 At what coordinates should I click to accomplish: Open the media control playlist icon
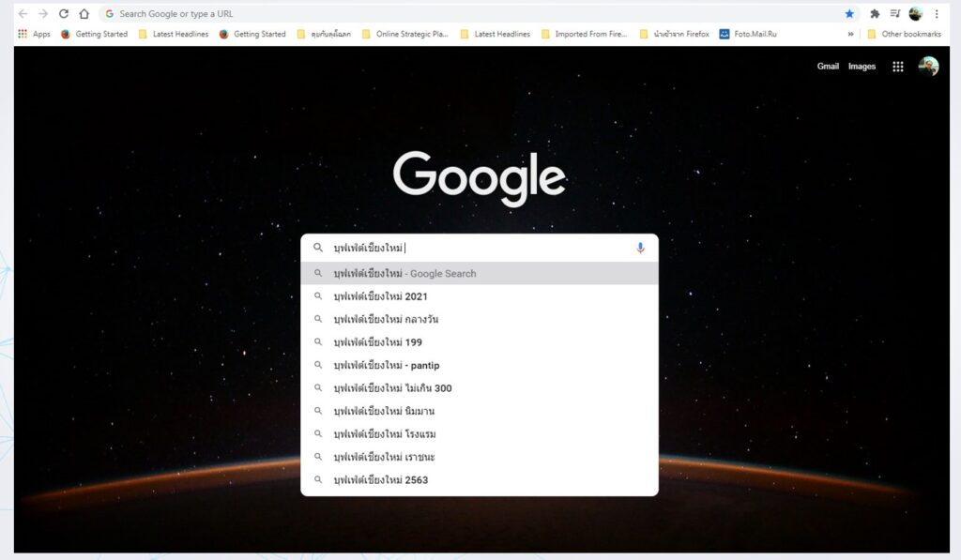(x=895, y=13)
